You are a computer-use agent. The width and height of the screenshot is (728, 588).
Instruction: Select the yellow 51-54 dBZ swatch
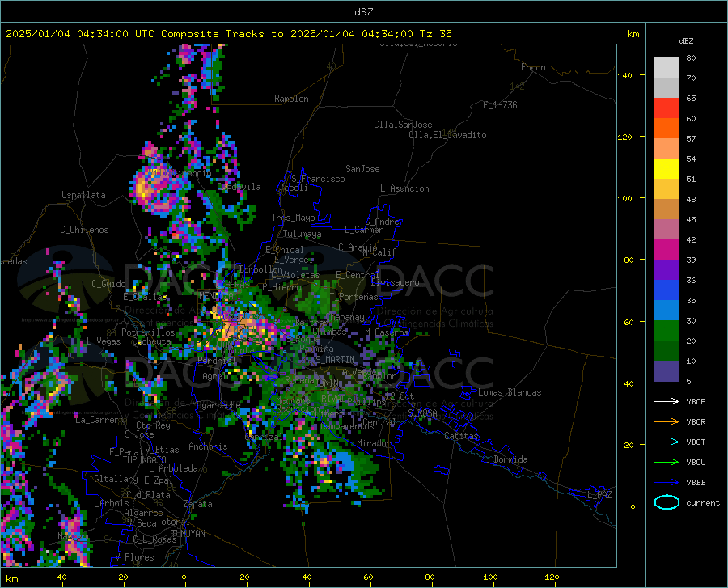click(667, 169)
